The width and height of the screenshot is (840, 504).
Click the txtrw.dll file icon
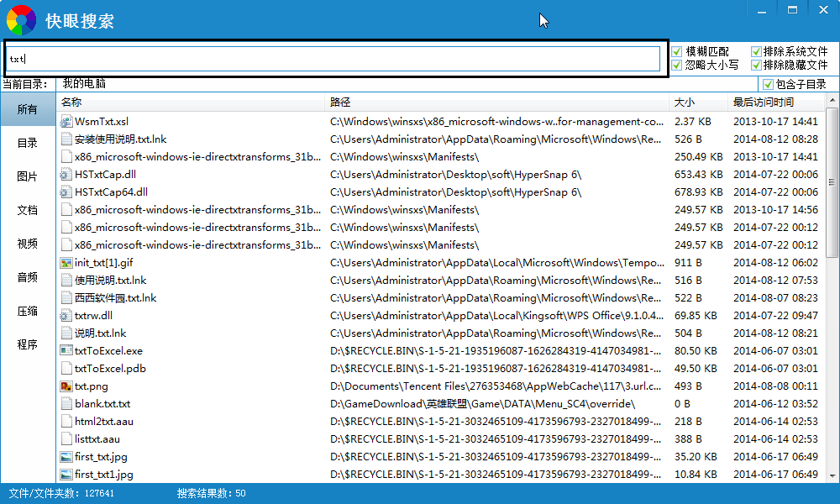coord(67,316)
